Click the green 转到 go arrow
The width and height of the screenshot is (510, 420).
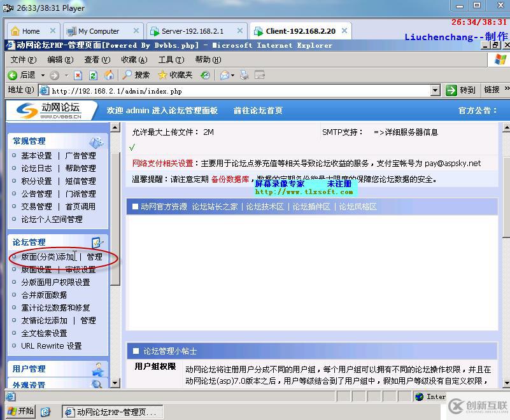[x=451, y=90]
